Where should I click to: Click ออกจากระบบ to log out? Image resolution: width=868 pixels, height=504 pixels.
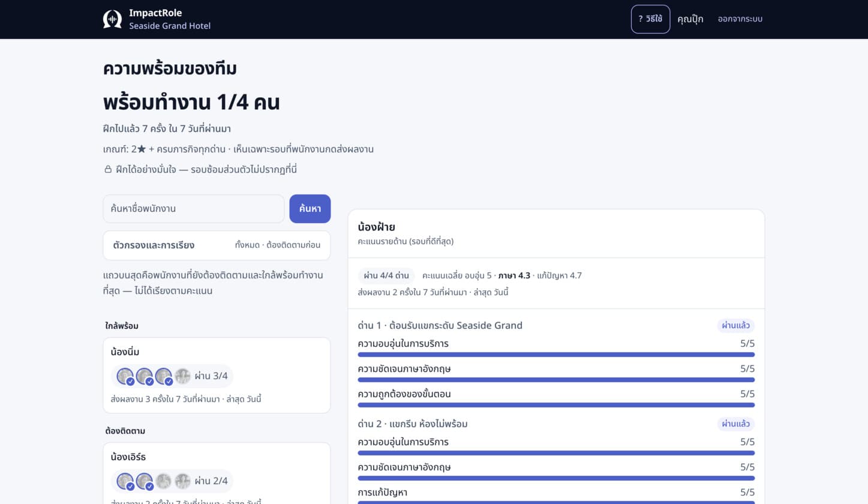[740, 19]
